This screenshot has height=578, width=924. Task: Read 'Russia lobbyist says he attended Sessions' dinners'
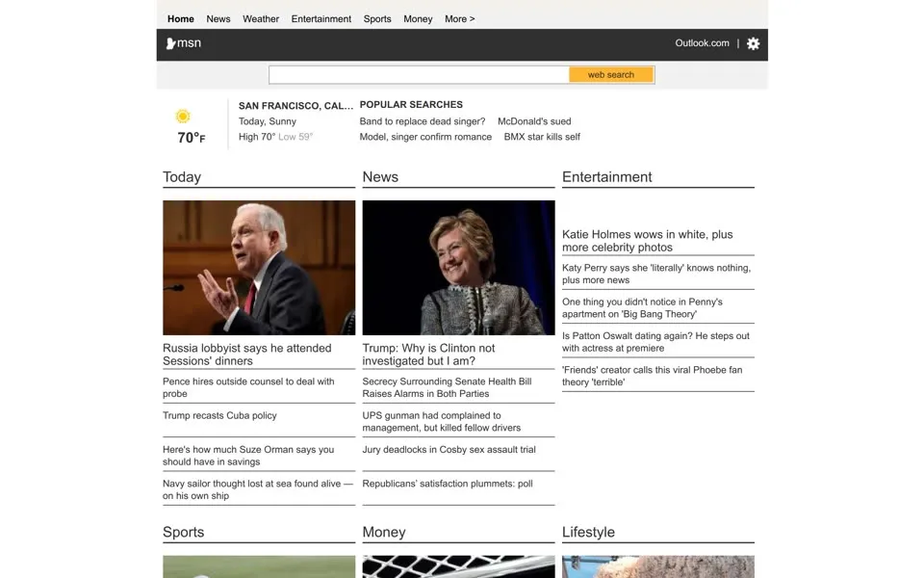pyautogui.click(x=247, y=355)
